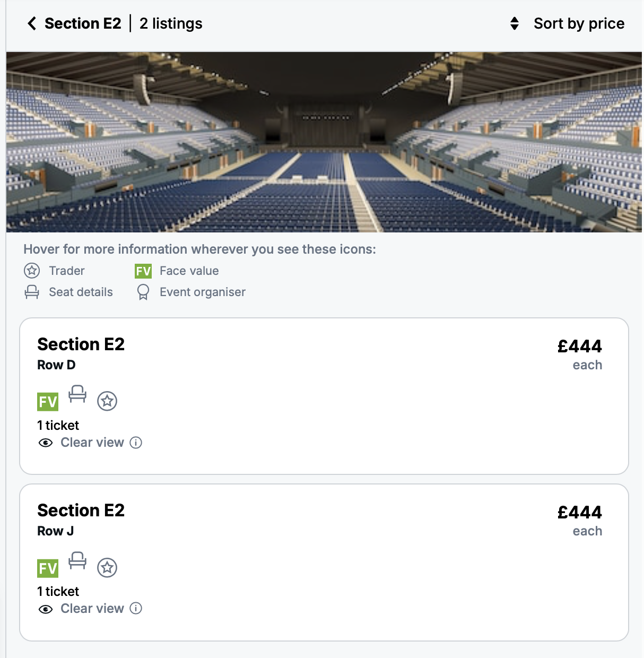Viewport: 644px width, 658px height.
Task: Click the eye icon on Row D listing
Action: [46, 443]
